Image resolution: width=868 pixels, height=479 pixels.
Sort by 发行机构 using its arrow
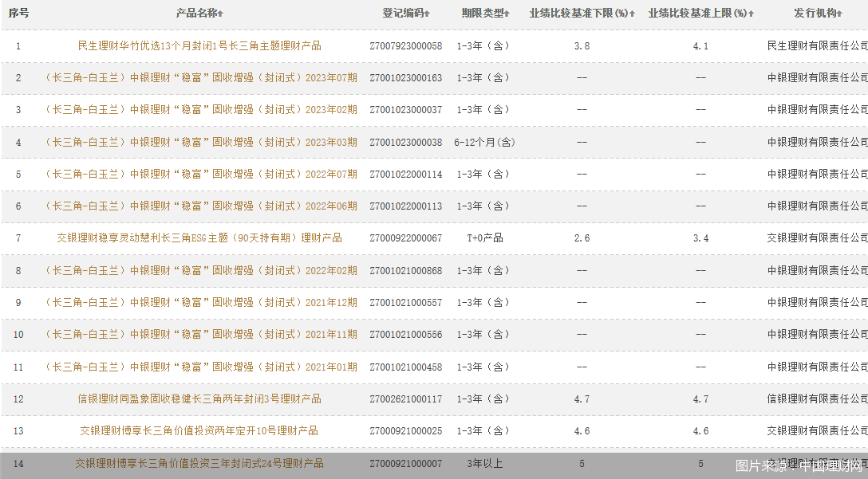[840, 14]
